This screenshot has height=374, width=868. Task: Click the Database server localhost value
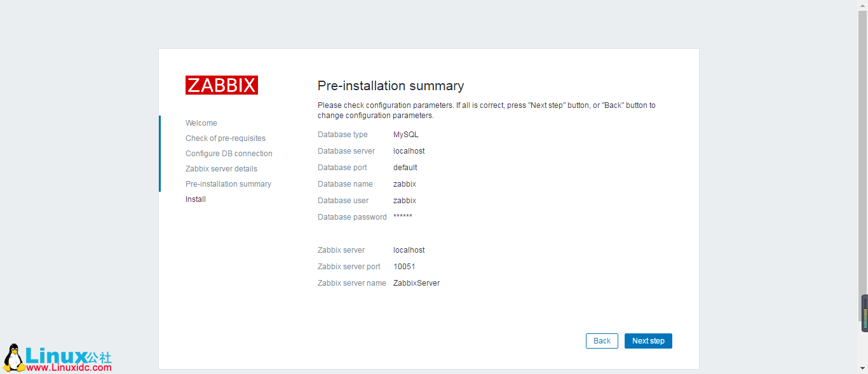pyautogui.click(x=409, y=151)
